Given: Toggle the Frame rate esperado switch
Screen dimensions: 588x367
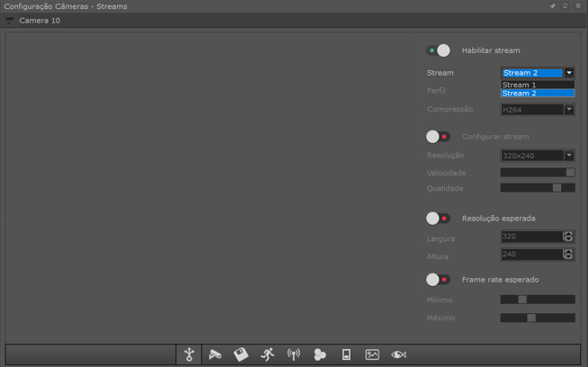Looking at the screenshot, I should coord(438,280).
